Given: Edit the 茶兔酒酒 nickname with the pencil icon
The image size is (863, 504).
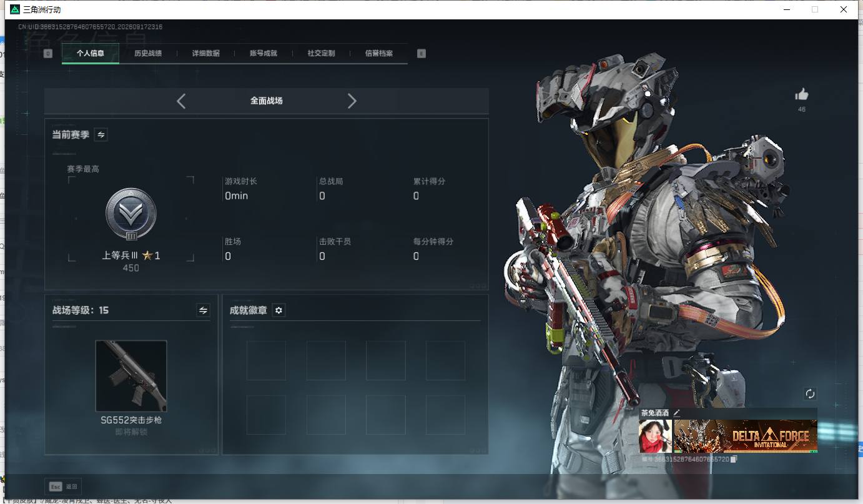Looking at the screenshot, I should [x=676, y=413].
